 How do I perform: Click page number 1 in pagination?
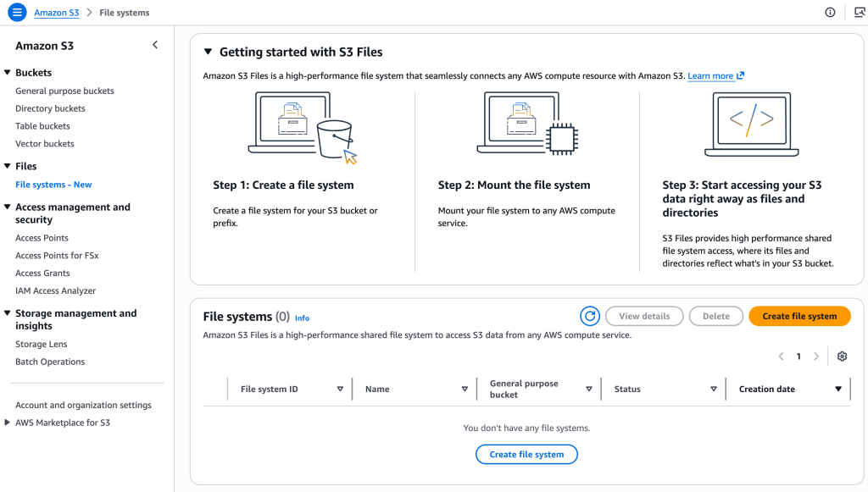[798, 357]
